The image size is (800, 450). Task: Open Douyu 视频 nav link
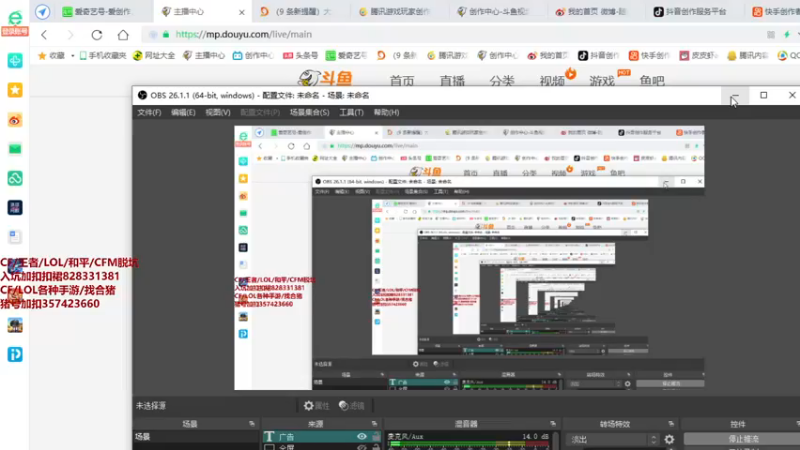point(552,81)
